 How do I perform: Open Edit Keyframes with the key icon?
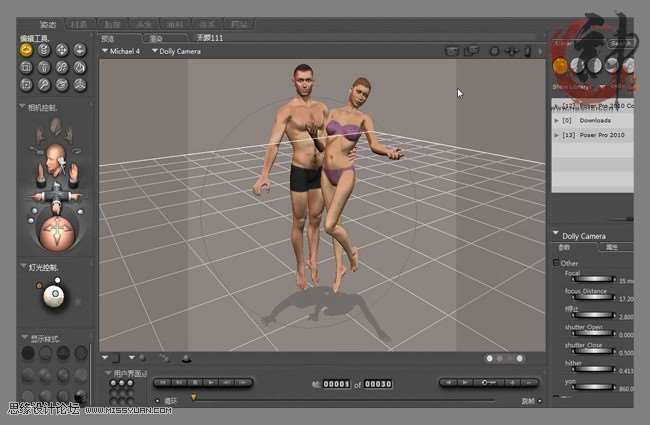[x=488, y=382]
